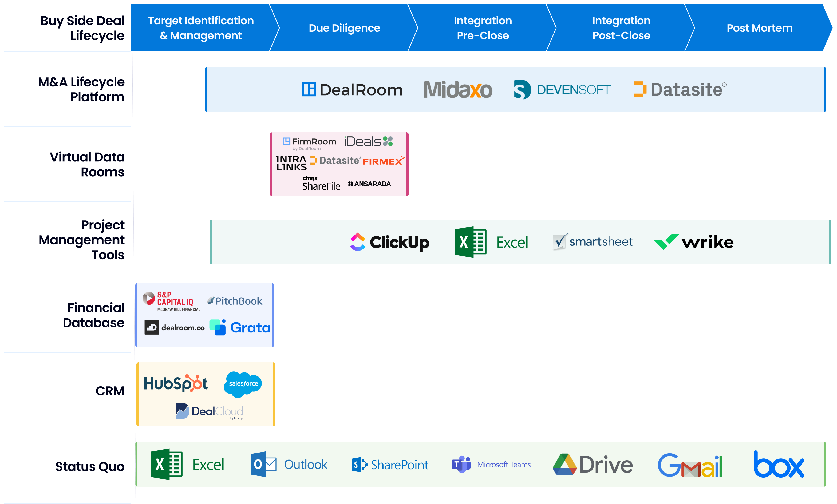Click the Gmail logo
Image resolution: width=837 pixels, height=504 pixels.
(690, 465)
